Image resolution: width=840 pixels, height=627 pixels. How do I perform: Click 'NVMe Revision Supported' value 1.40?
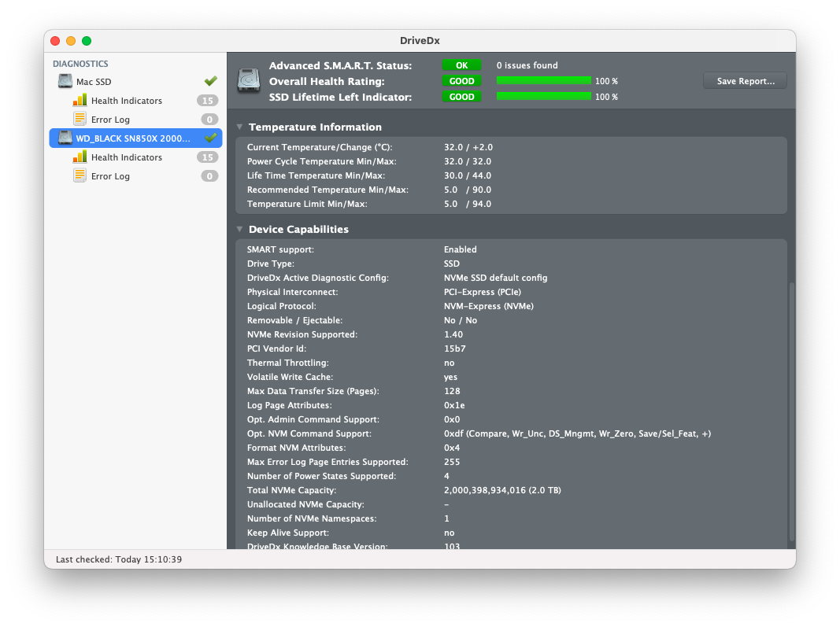point(453,334)
